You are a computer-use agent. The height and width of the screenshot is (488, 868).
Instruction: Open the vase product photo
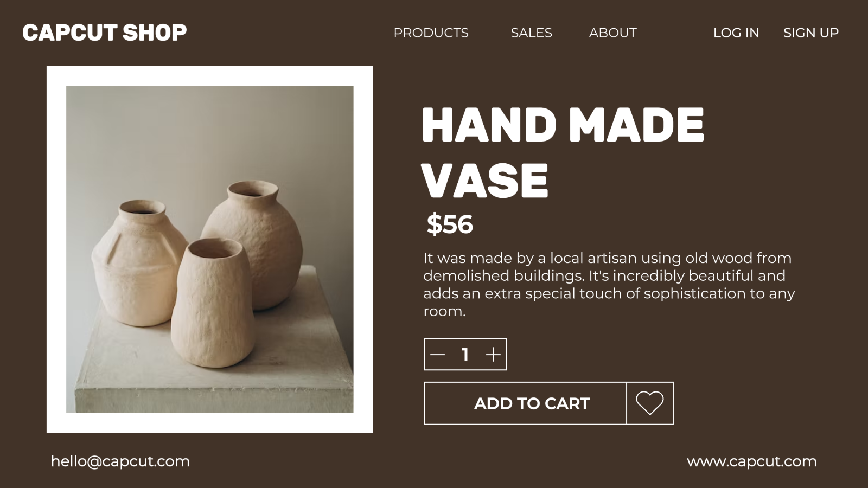click(210, 249)
